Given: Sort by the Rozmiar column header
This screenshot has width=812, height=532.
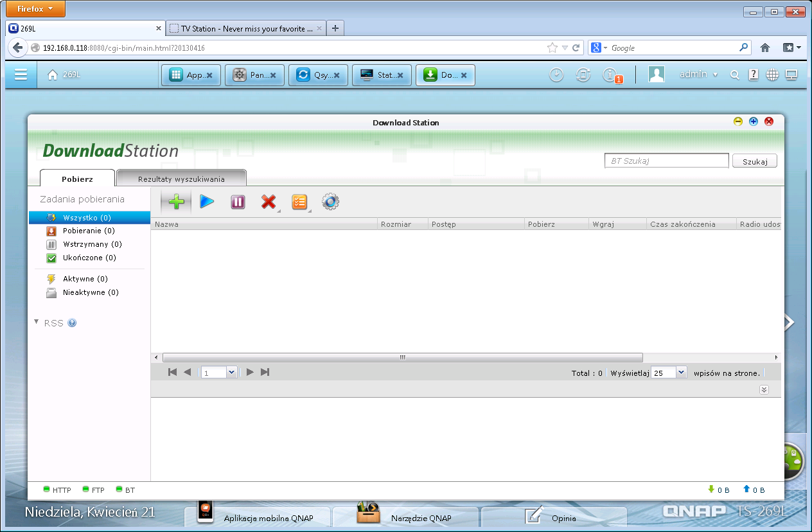Looking at the screenshot, I should tap(403, 224).
